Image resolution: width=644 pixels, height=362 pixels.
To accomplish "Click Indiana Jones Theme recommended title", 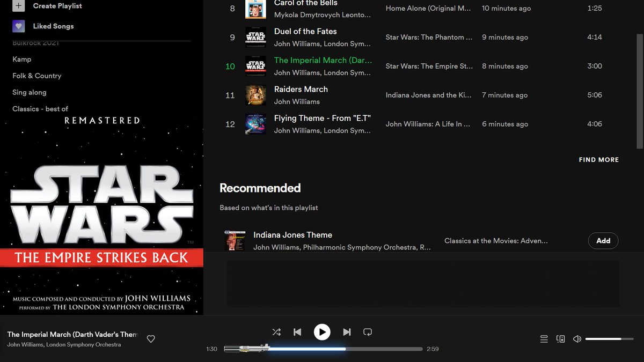I will click(x=292, y=235).
